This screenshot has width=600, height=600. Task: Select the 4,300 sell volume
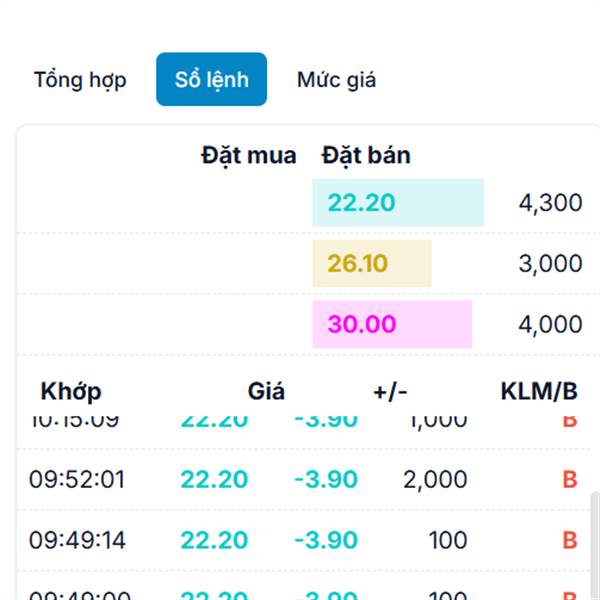coord(550,202)
